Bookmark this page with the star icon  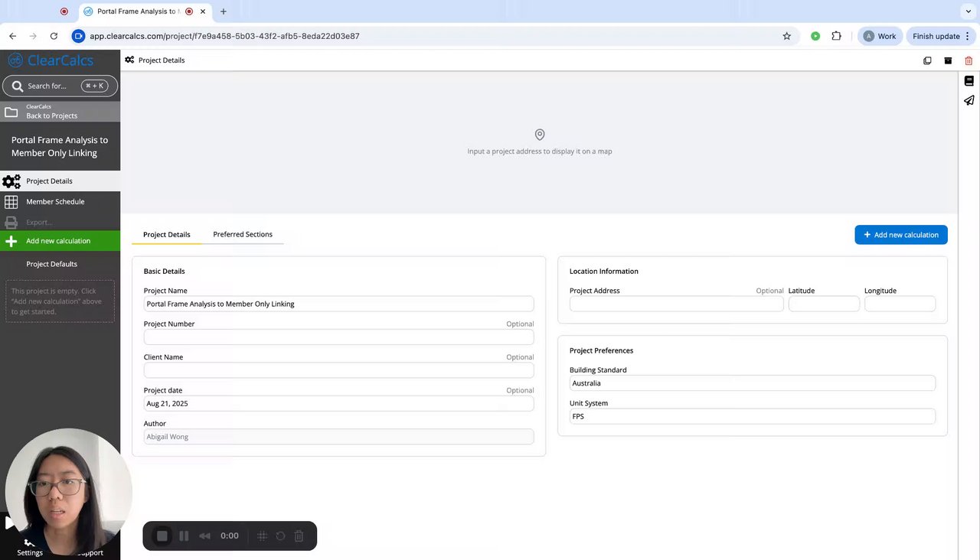click(786, 36)
